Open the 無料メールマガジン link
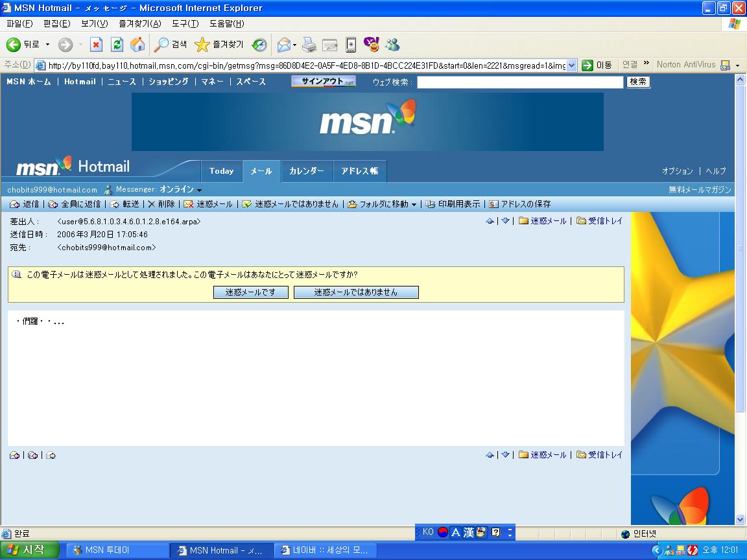Image resolution: width=747 pixels, height=560 pixels. click(x=700, y=189)
